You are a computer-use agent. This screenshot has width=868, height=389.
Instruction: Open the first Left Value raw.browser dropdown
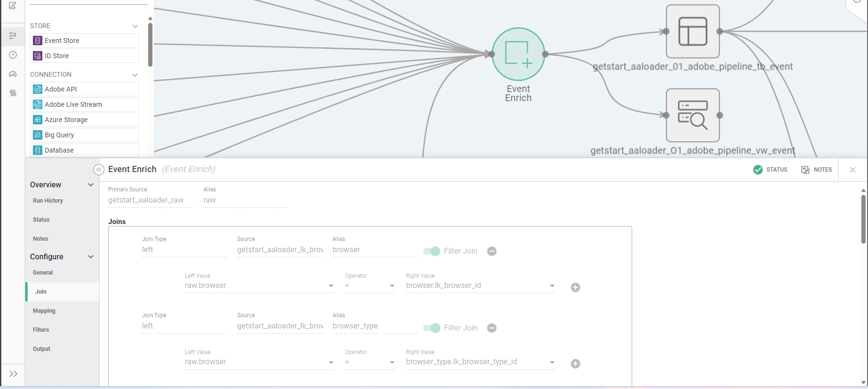(331, 286)
